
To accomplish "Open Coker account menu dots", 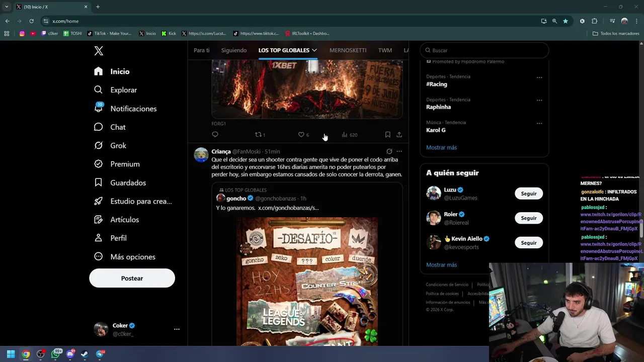I will (x=177, y=329).
